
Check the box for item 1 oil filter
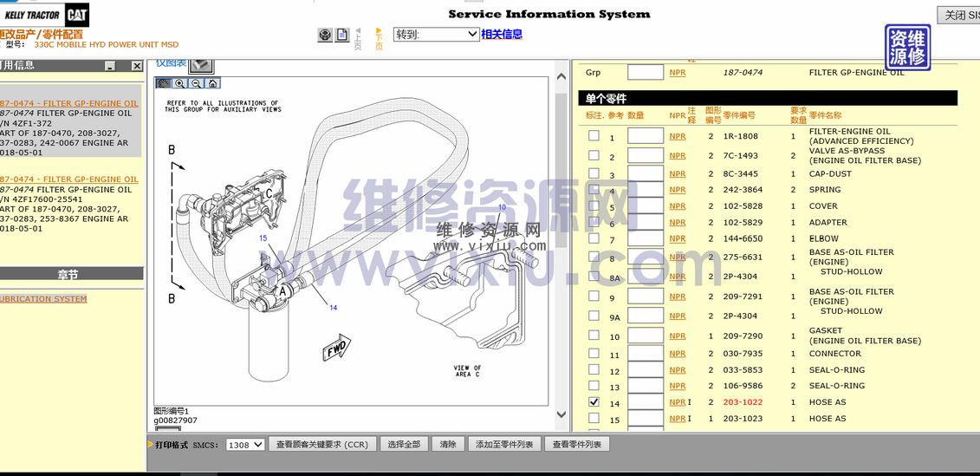[x=594, y=136]
